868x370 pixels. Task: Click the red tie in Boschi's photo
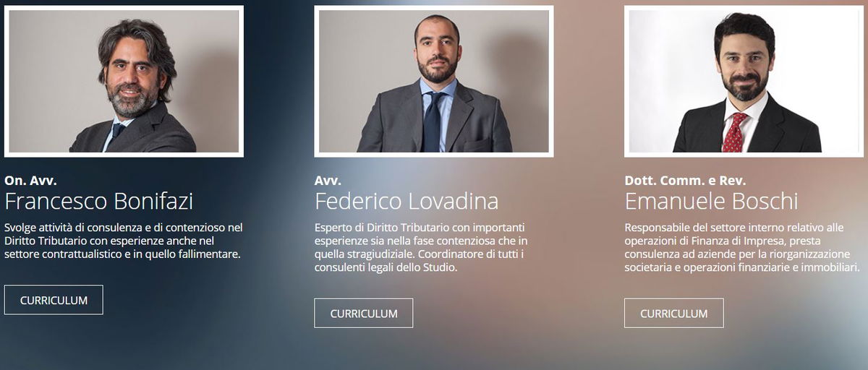(735, 132)
